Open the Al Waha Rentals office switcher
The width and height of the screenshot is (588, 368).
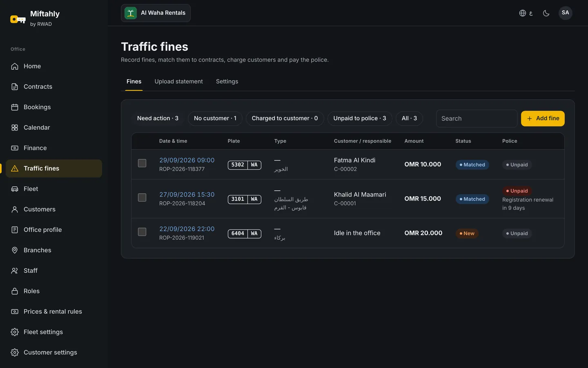156,13
